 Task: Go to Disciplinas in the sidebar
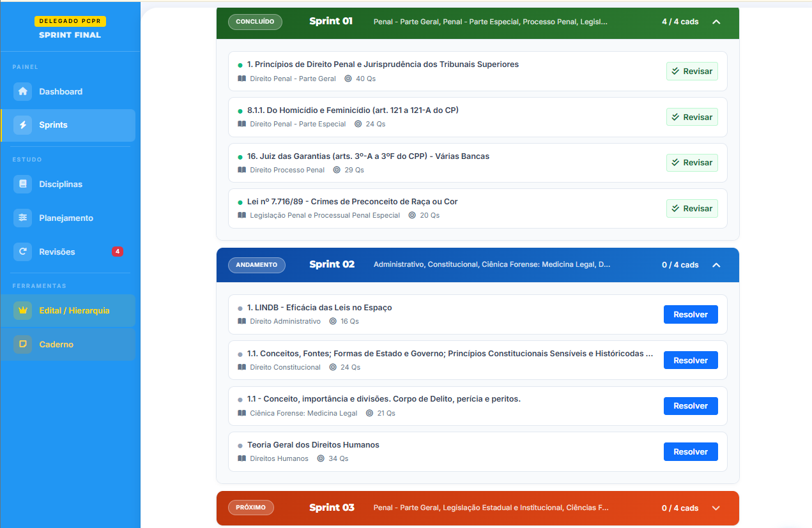(68, 184)
